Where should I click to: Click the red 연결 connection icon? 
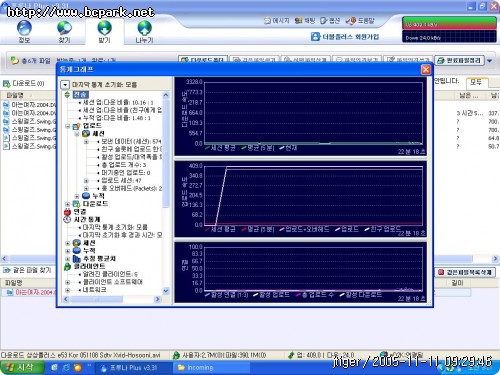67,212
